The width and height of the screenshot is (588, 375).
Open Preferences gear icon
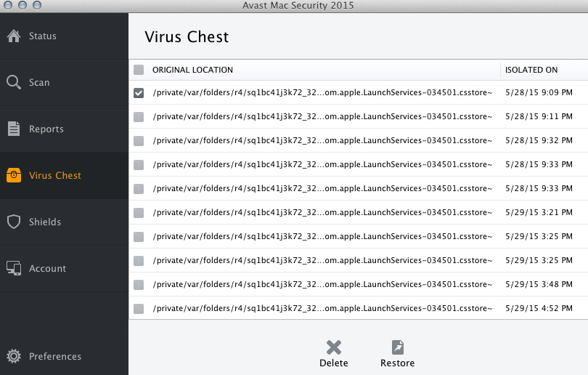point(14,356)
